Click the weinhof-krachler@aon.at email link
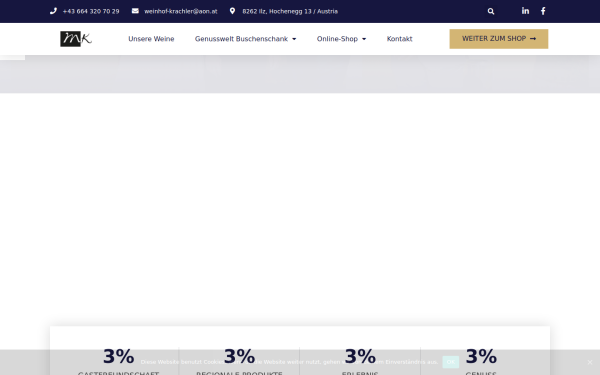This screenshot has width=600, height=375. pyautogui.click(x=181, y=11)
